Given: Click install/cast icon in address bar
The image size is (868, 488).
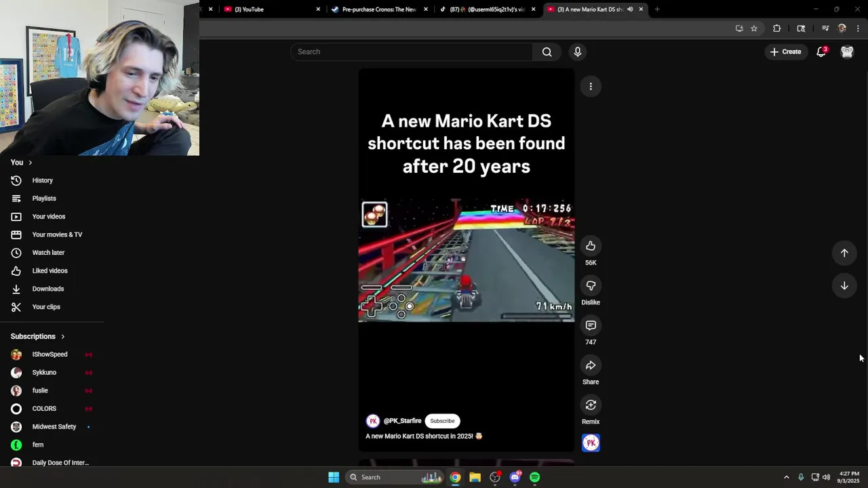Looking at the screenshot, I should tap(739, 28).
